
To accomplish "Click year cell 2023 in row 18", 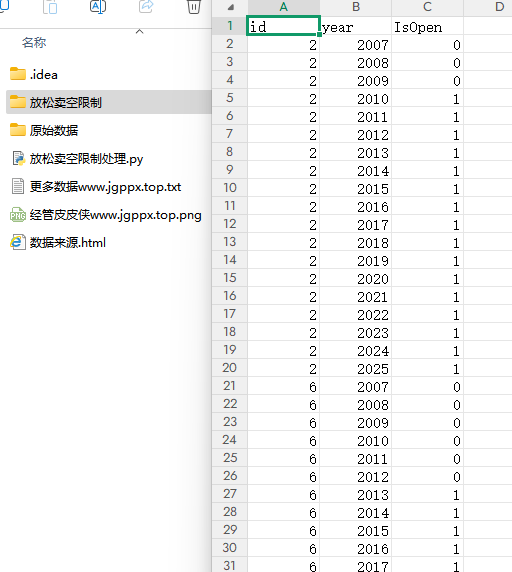I will click(356, 333).
